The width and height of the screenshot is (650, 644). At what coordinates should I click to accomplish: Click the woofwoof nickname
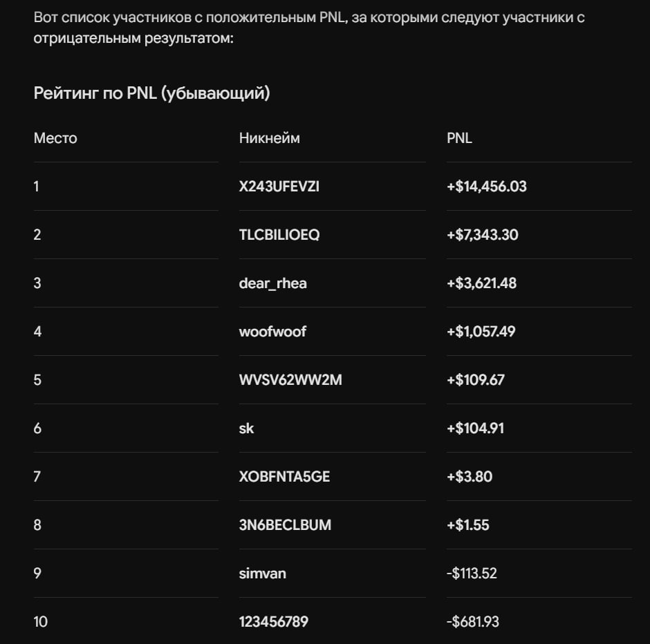pyautogui.click(x=272, y=331)
